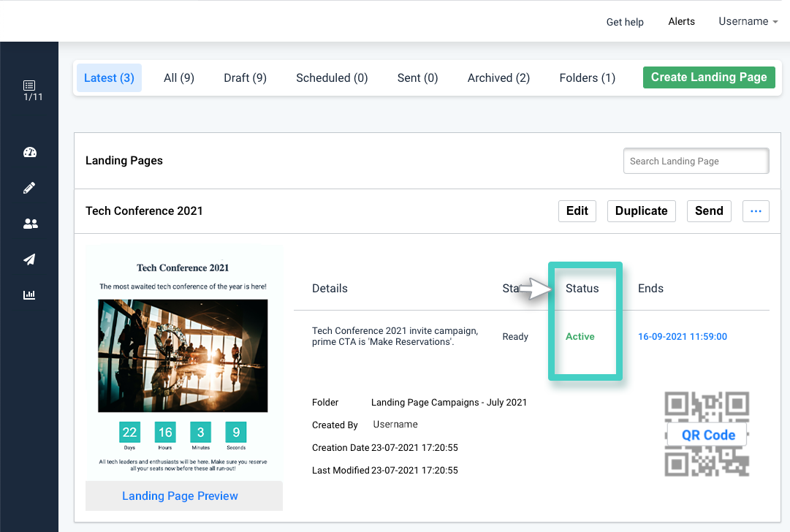This screenshot has height=532, width=790.
Task: Click the pencil editor icon in sidebar
Action: (29, 188)
